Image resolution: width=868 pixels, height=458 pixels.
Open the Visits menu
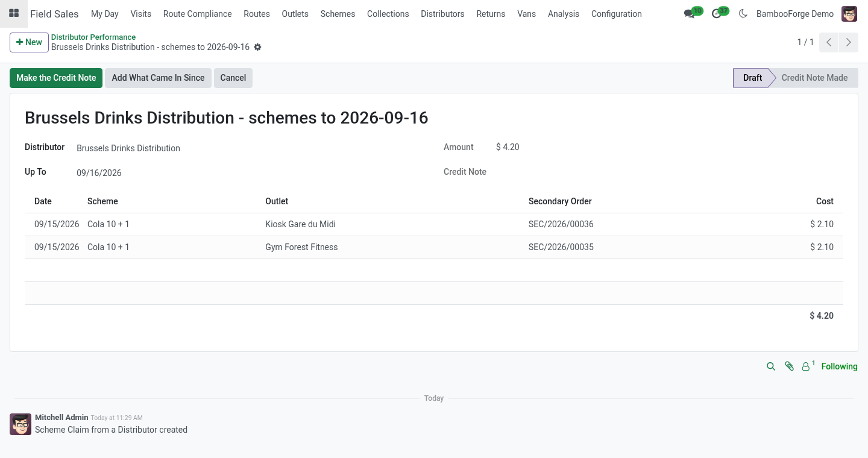pos(141,14)
